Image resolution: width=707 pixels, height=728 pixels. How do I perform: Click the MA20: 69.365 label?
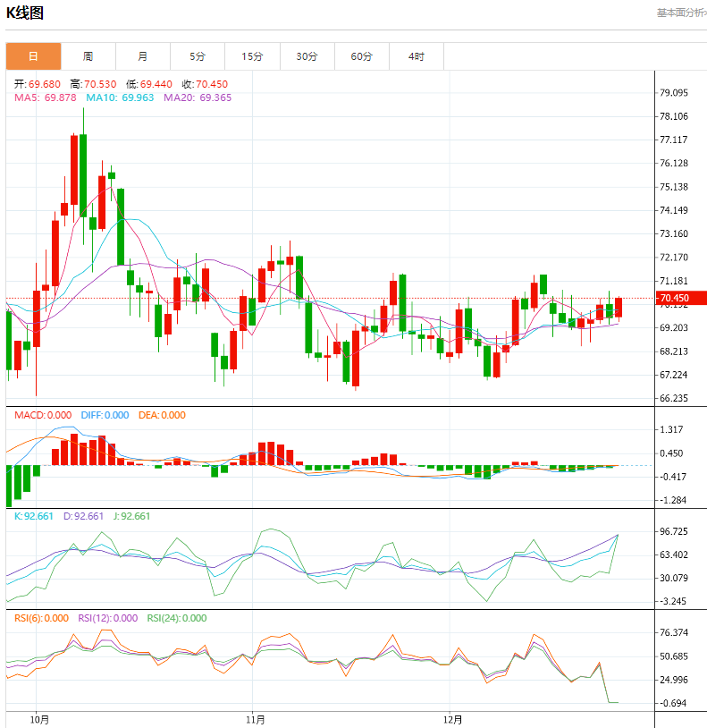click(x=198, y=97)
